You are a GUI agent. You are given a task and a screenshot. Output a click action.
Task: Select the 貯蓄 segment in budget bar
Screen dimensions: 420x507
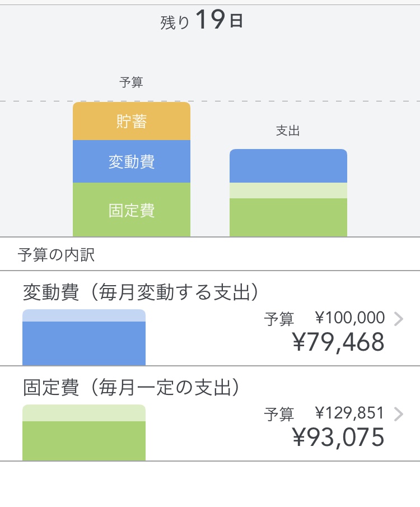point(132,121)
